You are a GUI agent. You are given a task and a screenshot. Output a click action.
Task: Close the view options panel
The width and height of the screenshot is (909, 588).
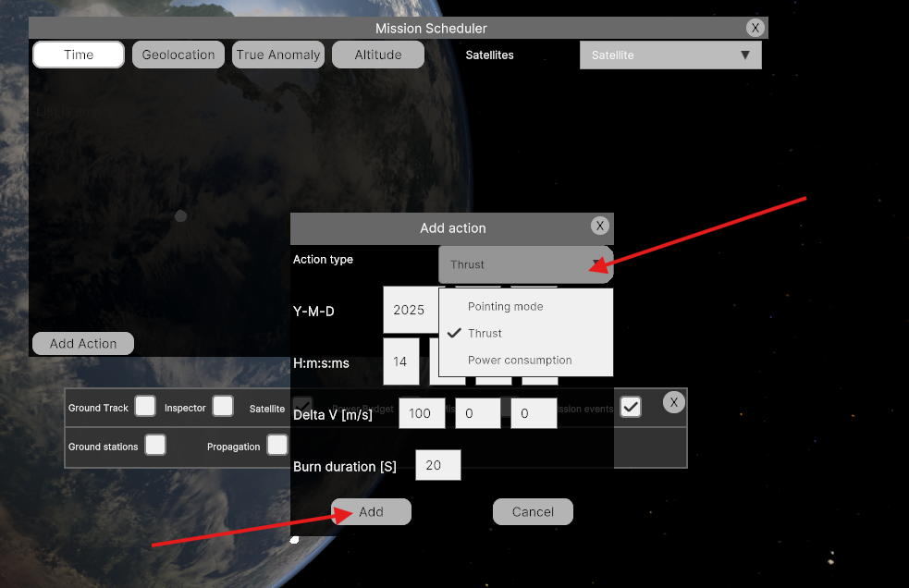(674, 402)
